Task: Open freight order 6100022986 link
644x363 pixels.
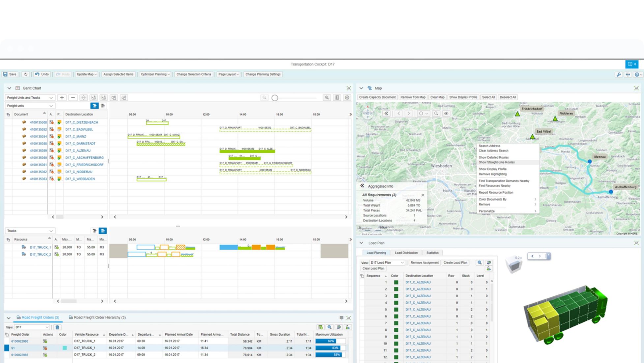Action: (x=20, y=341)
